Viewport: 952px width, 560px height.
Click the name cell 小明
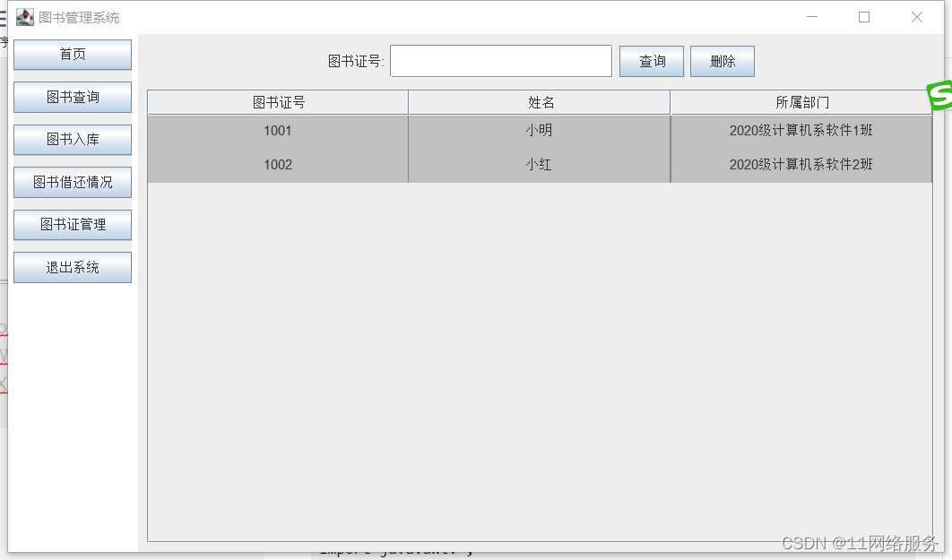click(x=540, y=131)
